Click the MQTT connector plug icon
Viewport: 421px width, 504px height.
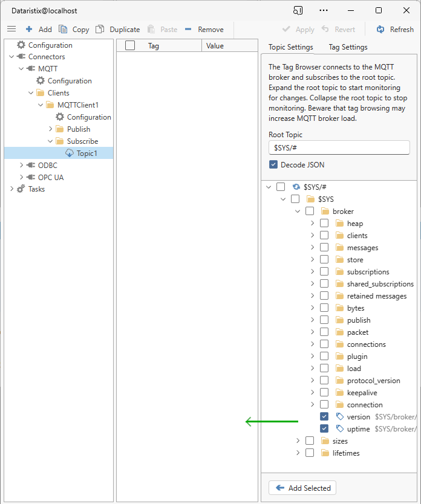coord(31,68)
